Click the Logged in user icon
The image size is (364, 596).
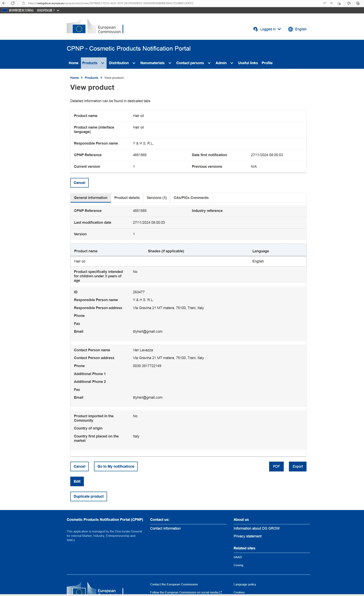click(256, 29)
